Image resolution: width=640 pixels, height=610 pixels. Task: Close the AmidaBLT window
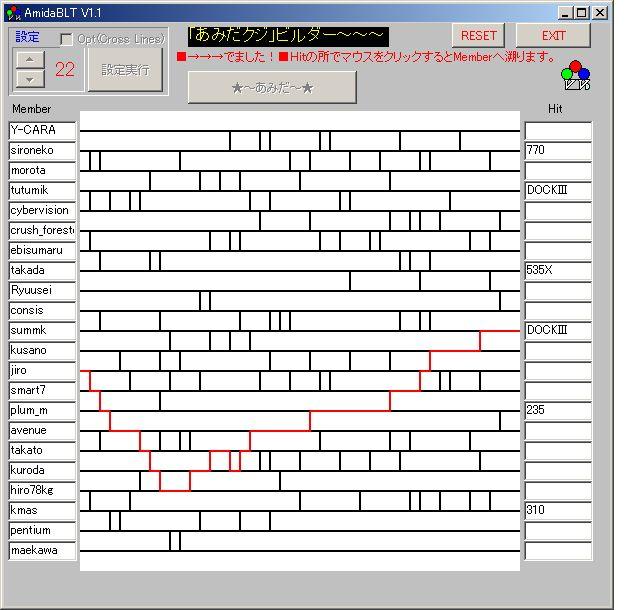pos(600,12)
